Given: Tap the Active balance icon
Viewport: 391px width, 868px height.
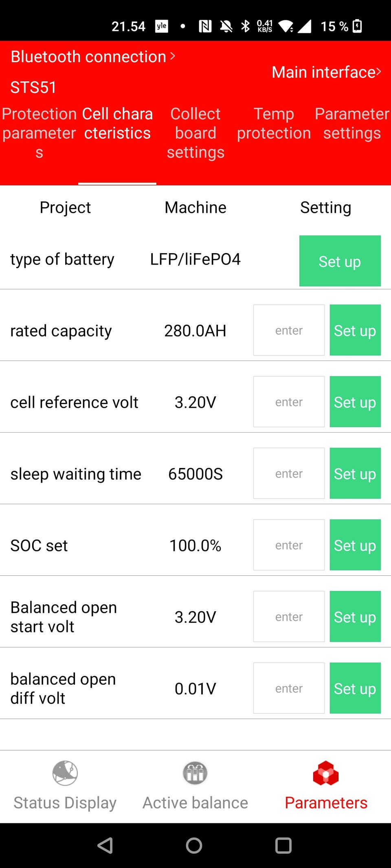Looking at the screenshot, I should click(x=195, y=772).
